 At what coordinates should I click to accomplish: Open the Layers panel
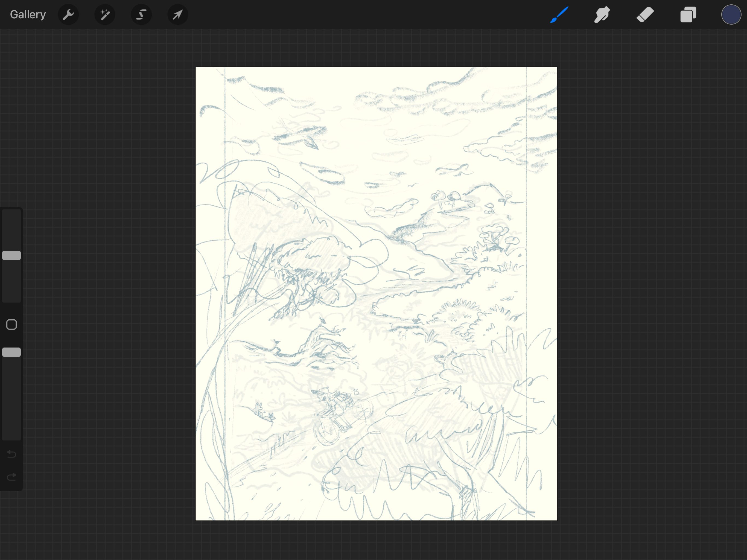[x=688, y=14]
